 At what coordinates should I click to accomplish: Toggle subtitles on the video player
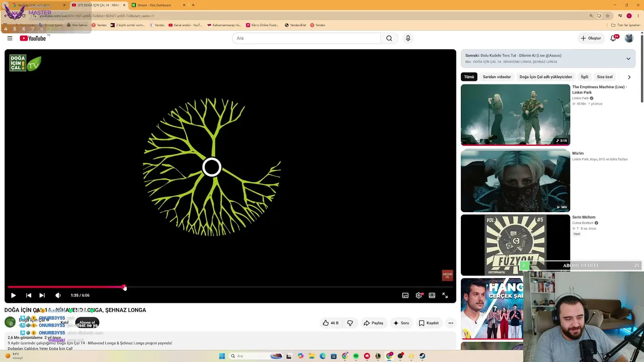[x=405, y=295]
